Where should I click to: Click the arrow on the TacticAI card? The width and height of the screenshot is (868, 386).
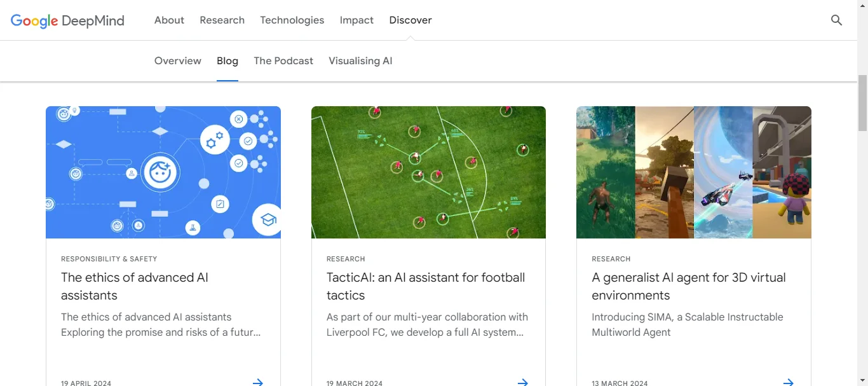522,382
